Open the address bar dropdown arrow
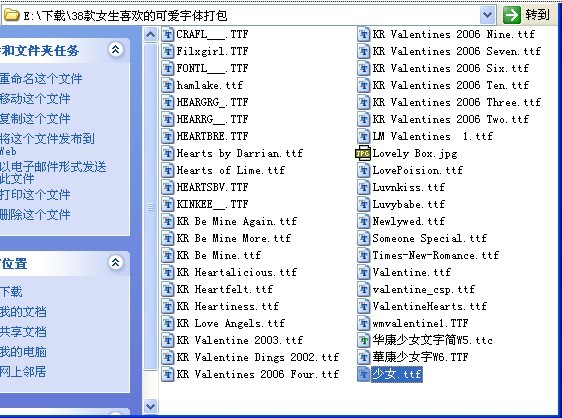Screen dimensions: 562x418 [487, 15]
